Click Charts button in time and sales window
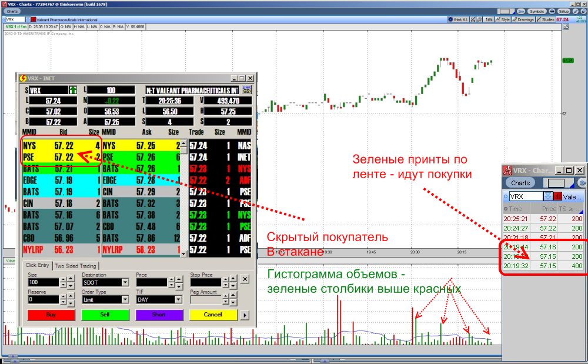This screenshot has width=588, height=364. (x=520, y=183)
